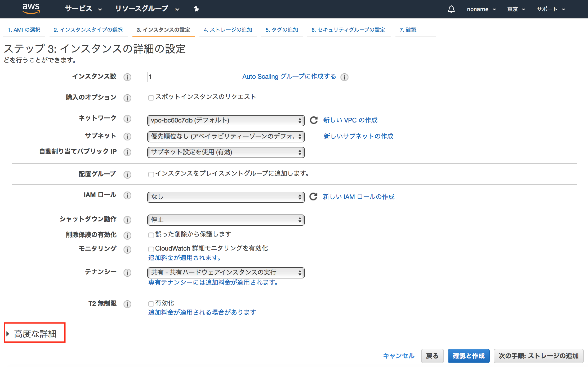588x367 pixels.
Task: Enable スポットインスタンスのリクエスト checkbox
Action: click(x=151, y=98)
